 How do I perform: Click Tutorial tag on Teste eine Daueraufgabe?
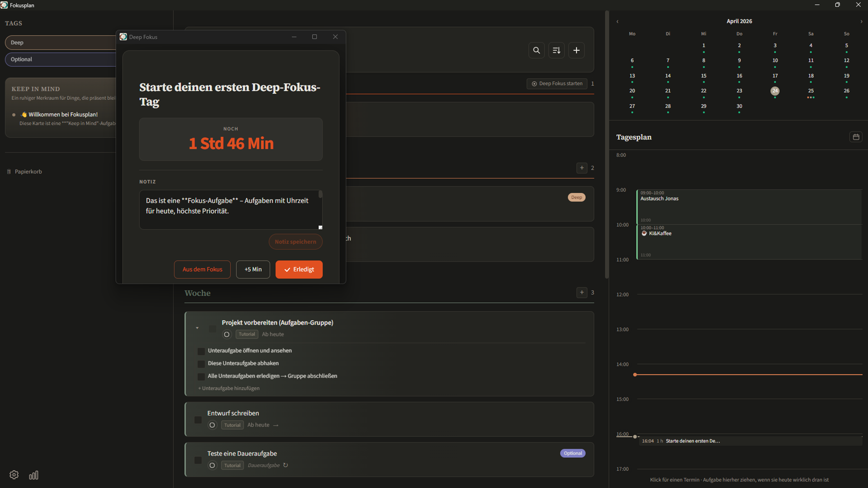(232, 465)
